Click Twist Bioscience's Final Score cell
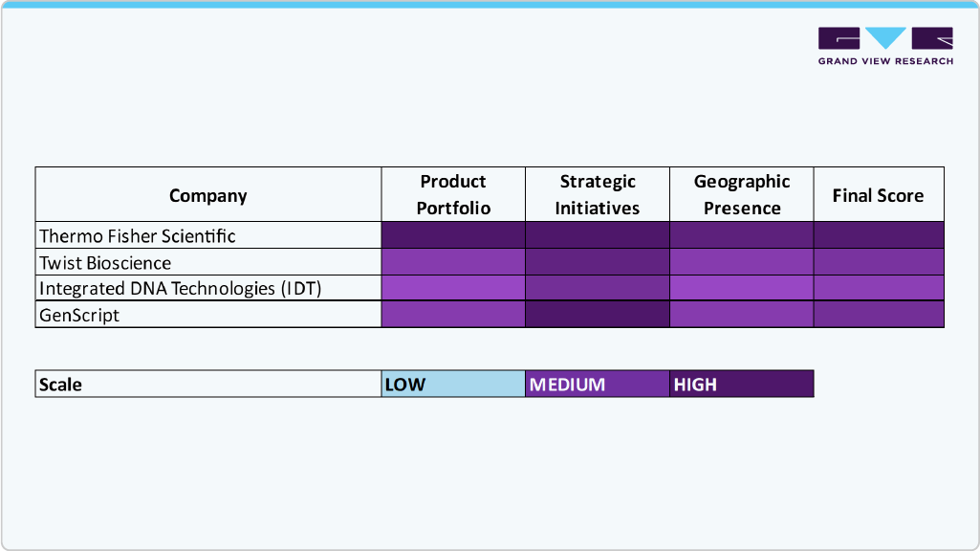The image size is (980, 551). point(878,262)
